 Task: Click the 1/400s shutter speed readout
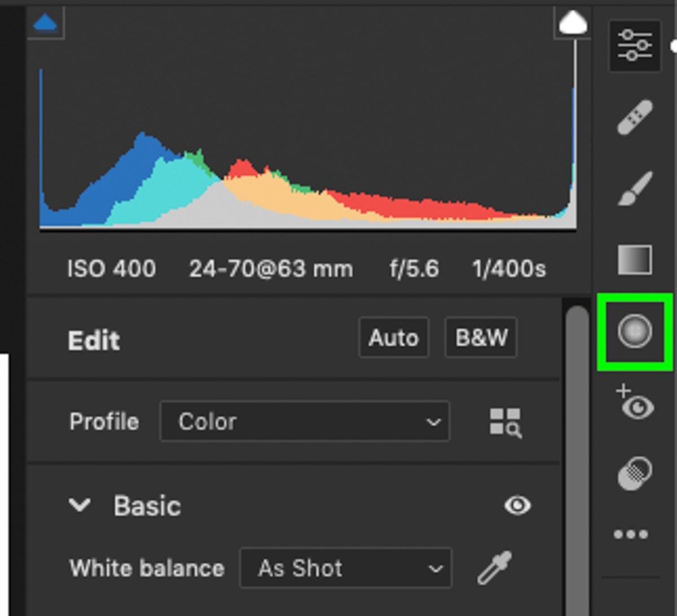point(509,269)
